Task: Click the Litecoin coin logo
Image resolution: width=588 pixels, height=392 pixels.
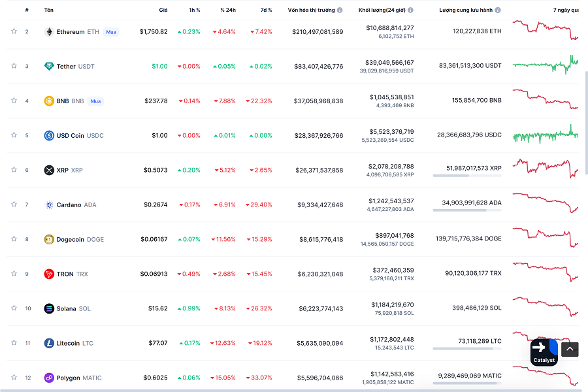Action: click(49, 343)
